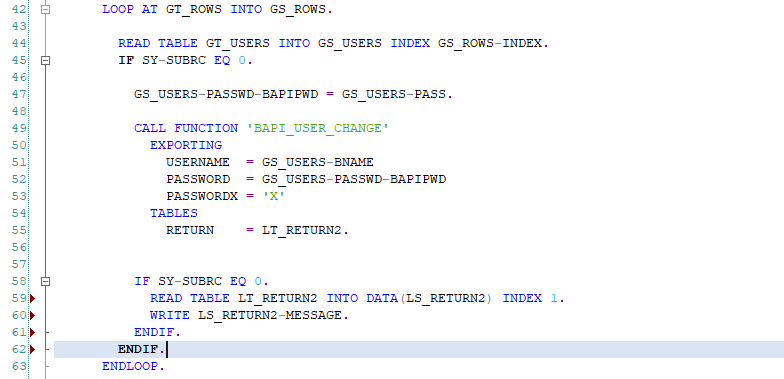Image resolution: width=784 pixels, height=379 pixels.
Task: Click line number 63 in the gutter
Action: click(x=18, y=366)
